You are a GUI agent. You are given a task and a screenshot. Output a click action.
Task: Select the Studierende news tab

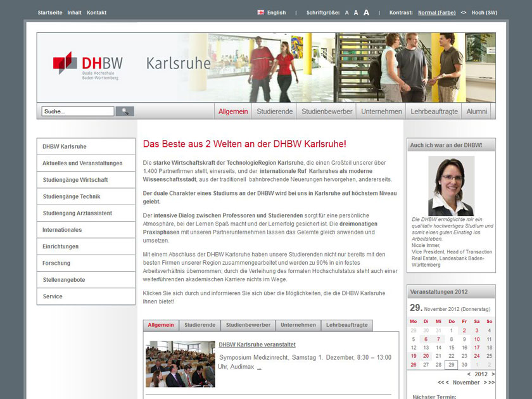point(200,325)
